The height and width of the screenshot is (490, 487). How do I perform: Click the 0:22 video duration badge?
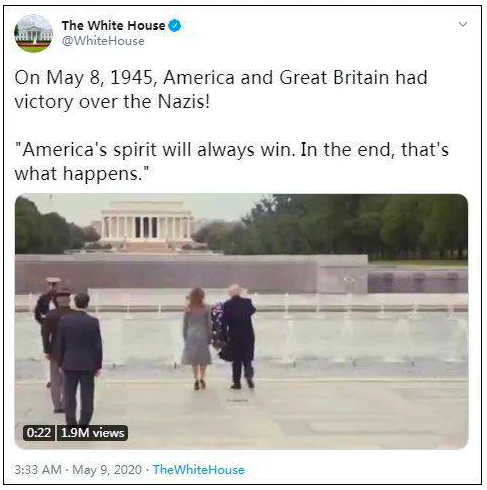(39, 433)
